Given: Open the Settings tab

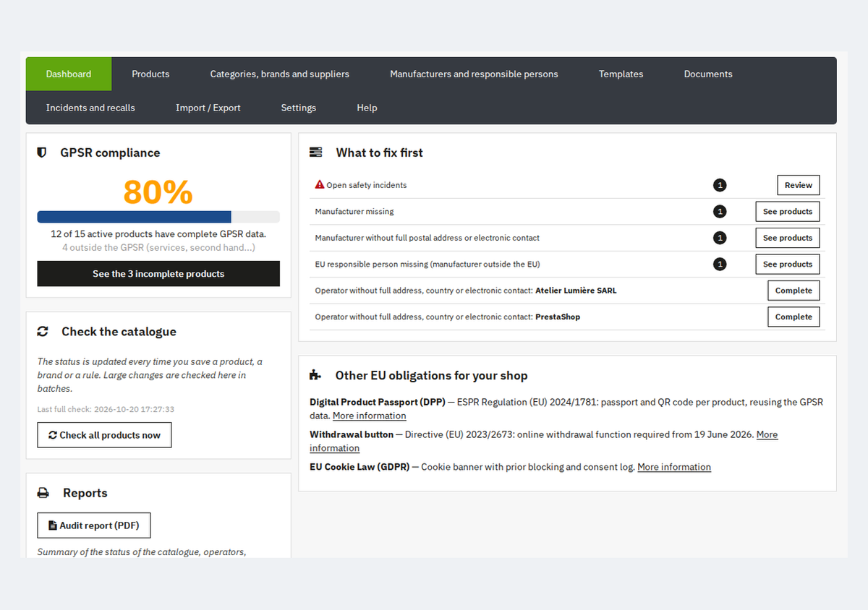Looking at the screenshot, I should point(299,108).
